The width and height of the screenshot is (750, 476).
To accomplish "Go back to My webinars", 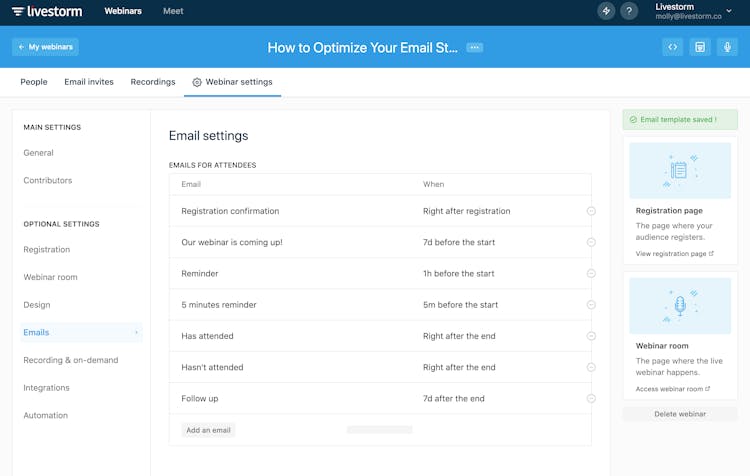I will tap(45, 47).
